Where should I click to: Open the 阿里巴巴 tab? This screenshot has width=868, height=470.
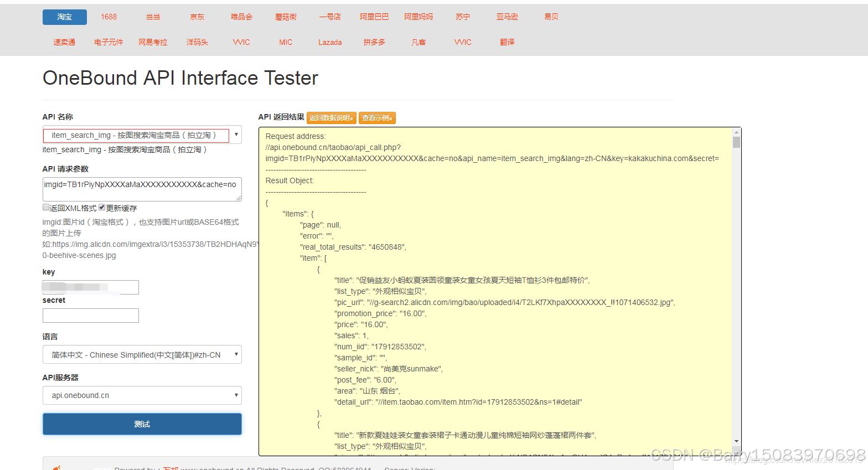pyautogui.click(x=375, y=17)
